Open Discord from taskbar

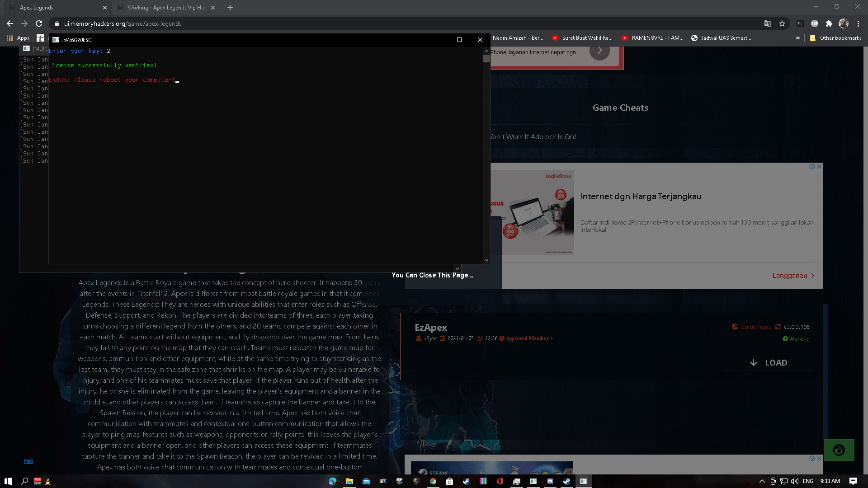[x=550, y=481]
